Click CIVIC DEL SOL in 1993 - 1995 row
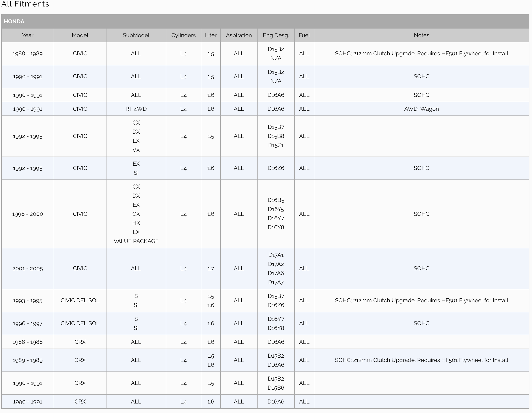 (80, 301)
